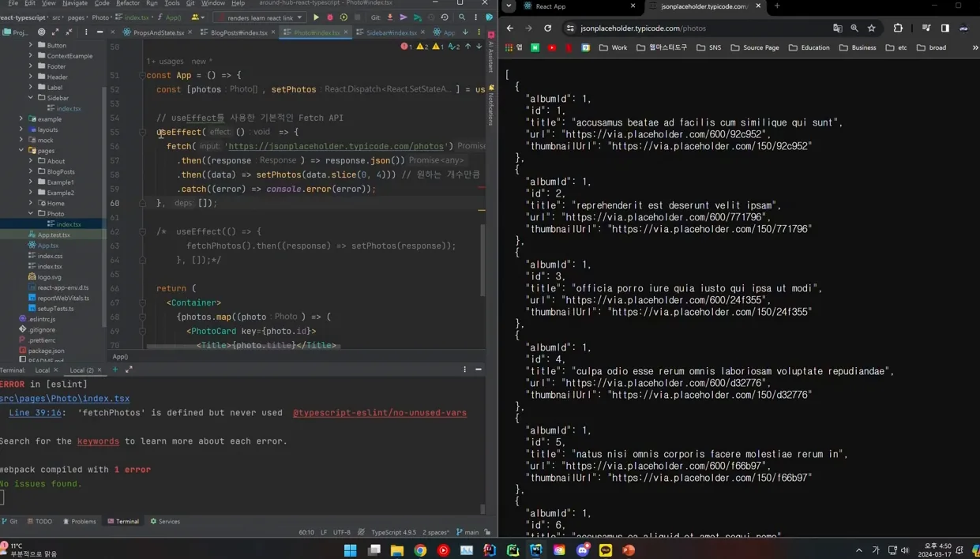
Task: Expand all in the Project panel
Action: pos(55,32)
